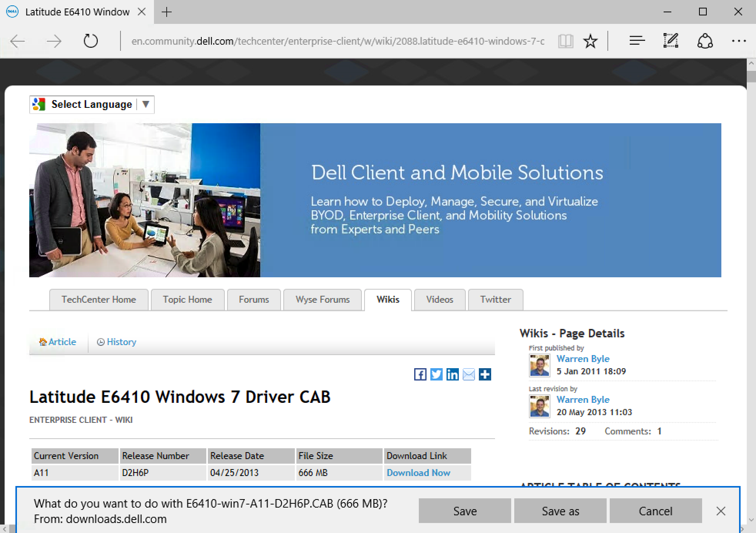Image resolution: width=756 pixels, height=533 pixels.
Task: Reload the page with the refresh icon
Action: click(x=91, y=41)
